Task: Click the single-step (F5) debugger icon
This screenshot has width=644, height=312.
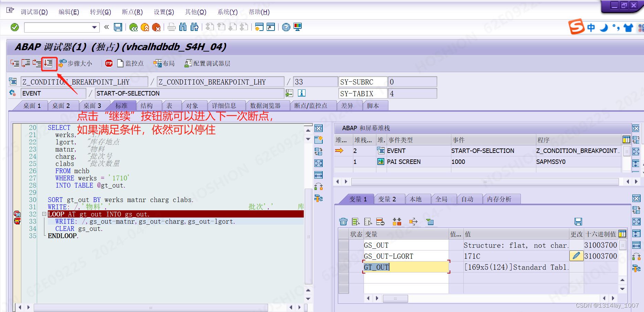Action: click(15, 63)
